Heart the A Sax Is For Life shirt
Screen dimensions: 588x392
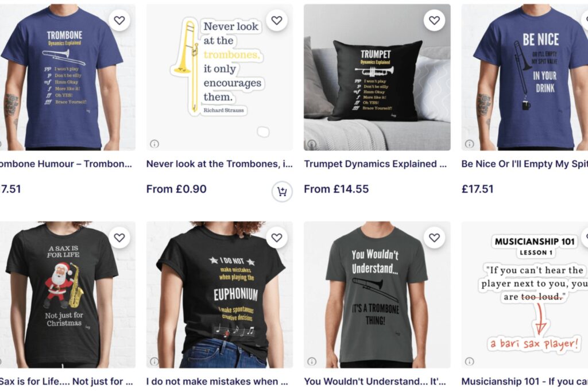pos(119,238)
